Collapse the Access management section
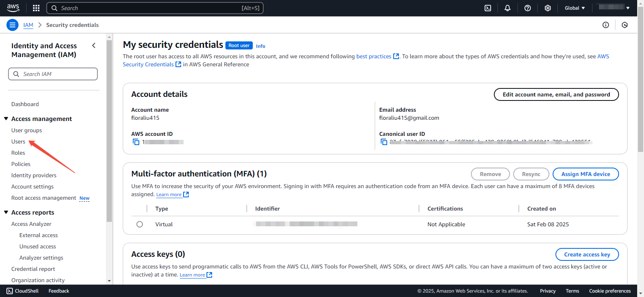The height and width of the screenshot is (297, 644). (6, 119)
